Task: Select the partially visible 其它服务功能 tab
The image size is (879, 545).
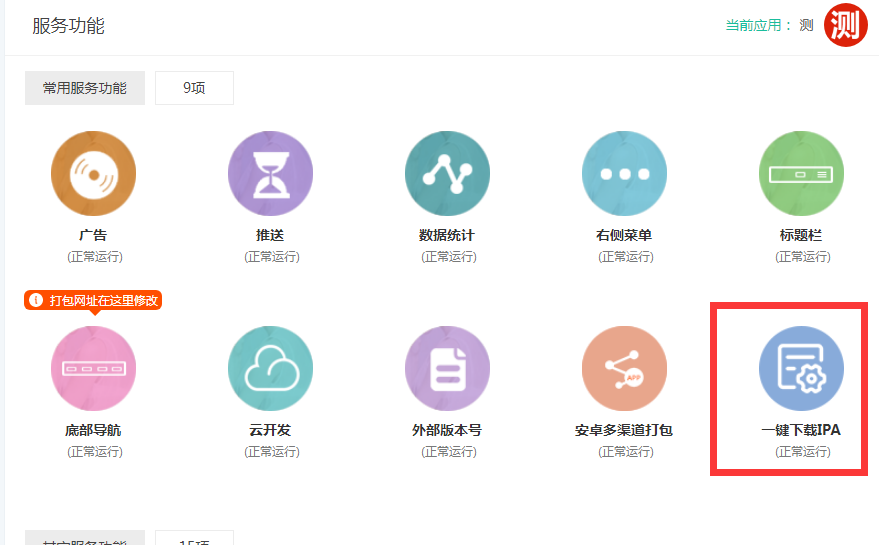Action: click(x=85, y=540)
